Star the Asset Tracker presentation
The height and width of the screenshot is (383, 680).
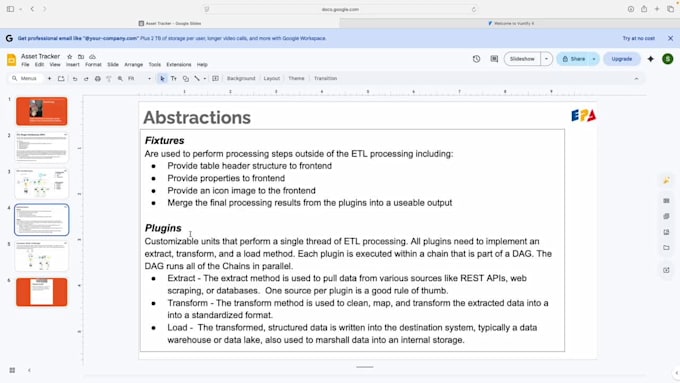(x=69, y=56)
